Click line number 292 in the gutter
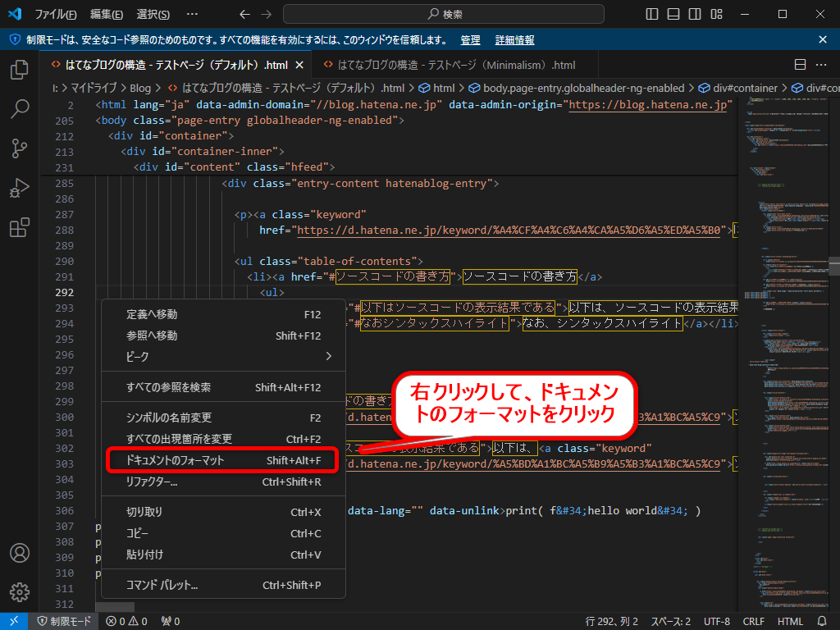 click(x=64, y=293)
